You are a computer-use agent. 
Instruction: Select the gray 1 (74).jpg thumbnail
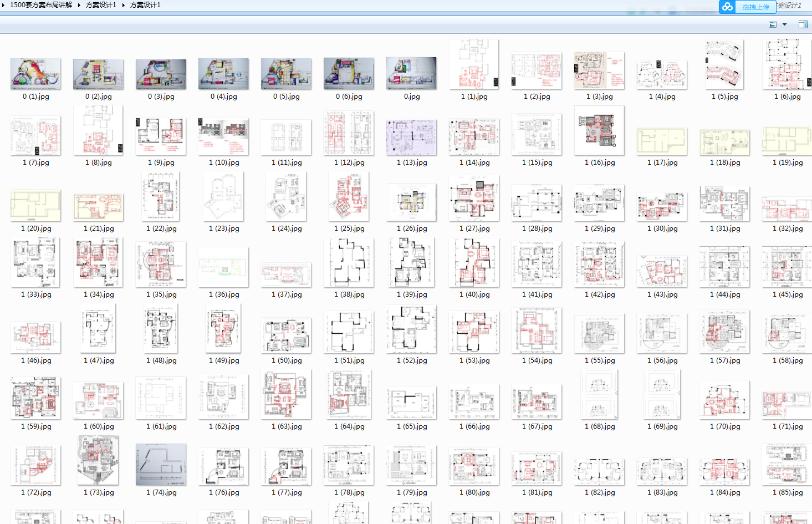coord(161,464)
